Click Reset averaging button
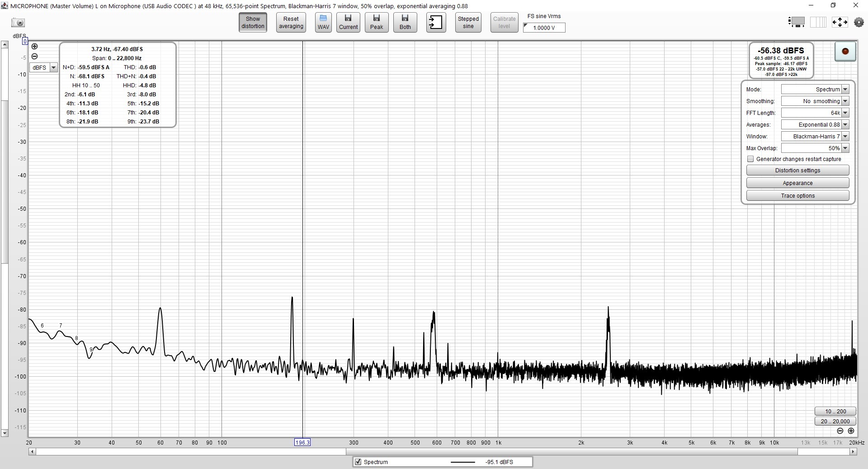 291,23
